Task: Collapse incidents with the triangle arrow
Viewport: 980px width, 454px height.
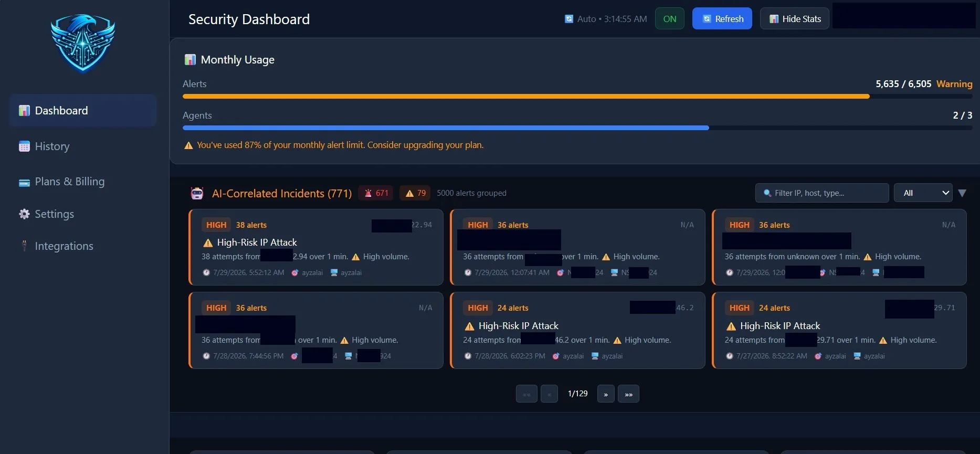Action: tap(962, 193)
